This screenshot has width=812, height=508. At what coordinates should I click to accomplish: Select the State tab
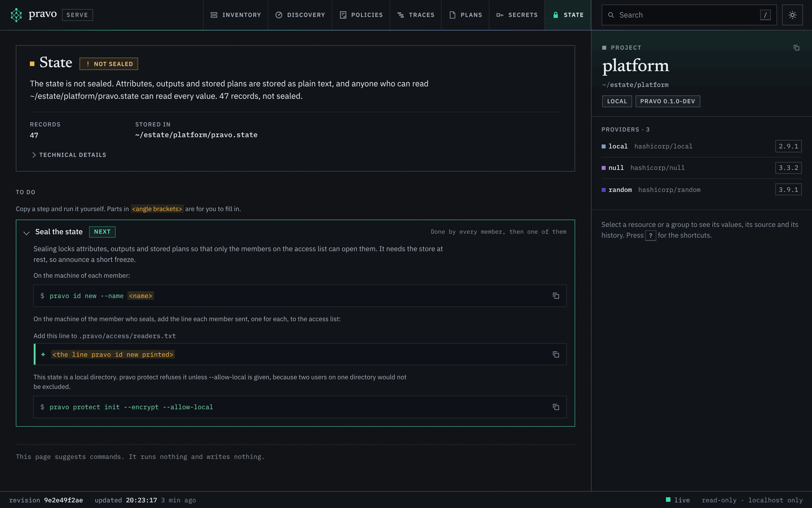(568, 15)
